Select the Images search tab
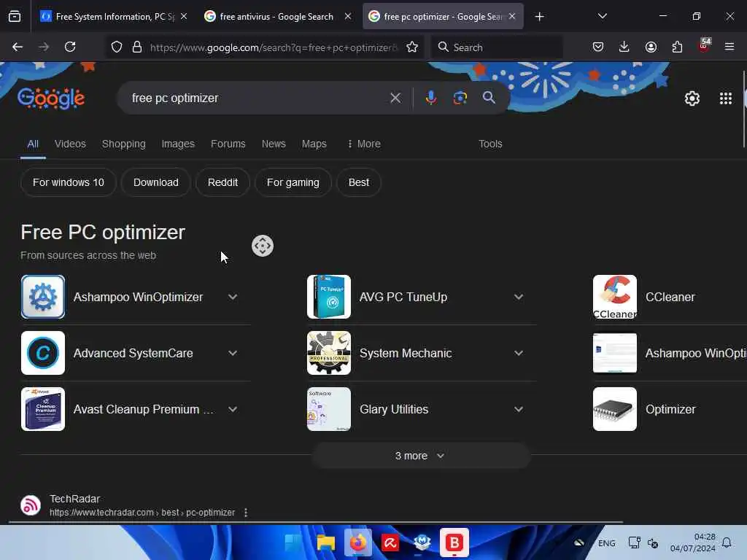747x560 pixels. pos(178,144)
